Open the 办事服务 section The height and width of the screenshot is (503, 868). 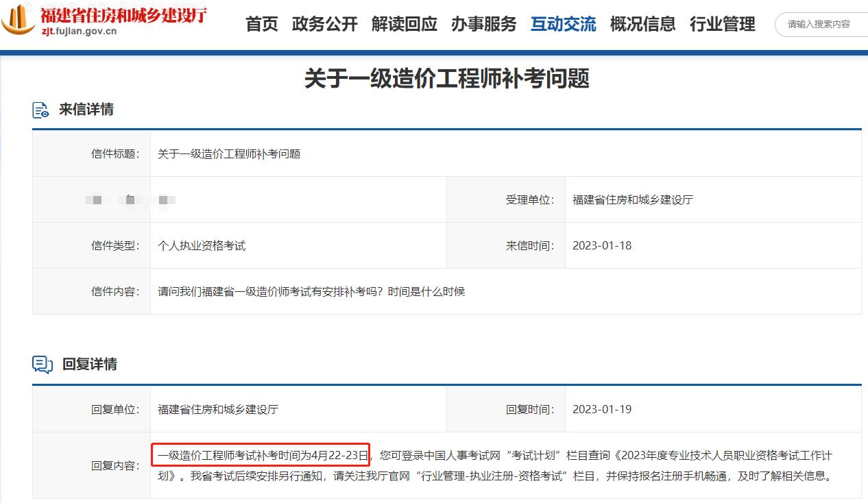coord(483,24)
